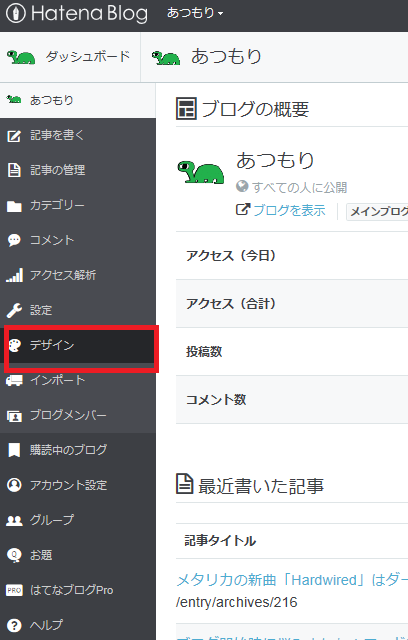The image size is (408, 640).
Task: Click the デザイン palette icon
Action: (x=15, y=345)
